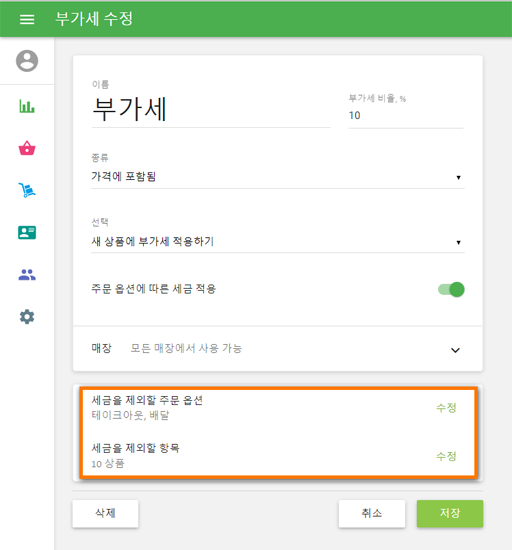Toggle 주문 옵션에 따른 세금 적용 switch

tap(451, 289)
